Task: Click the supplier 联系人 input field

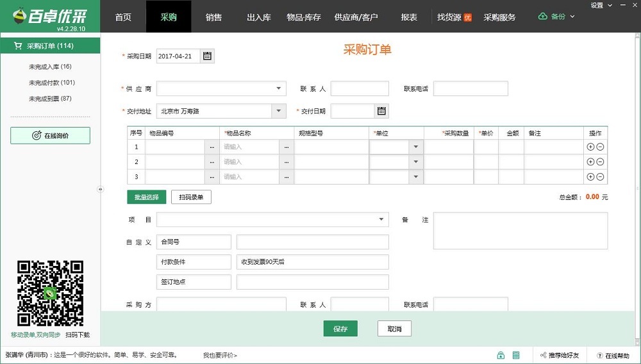Action: click(x=360, y=88)
